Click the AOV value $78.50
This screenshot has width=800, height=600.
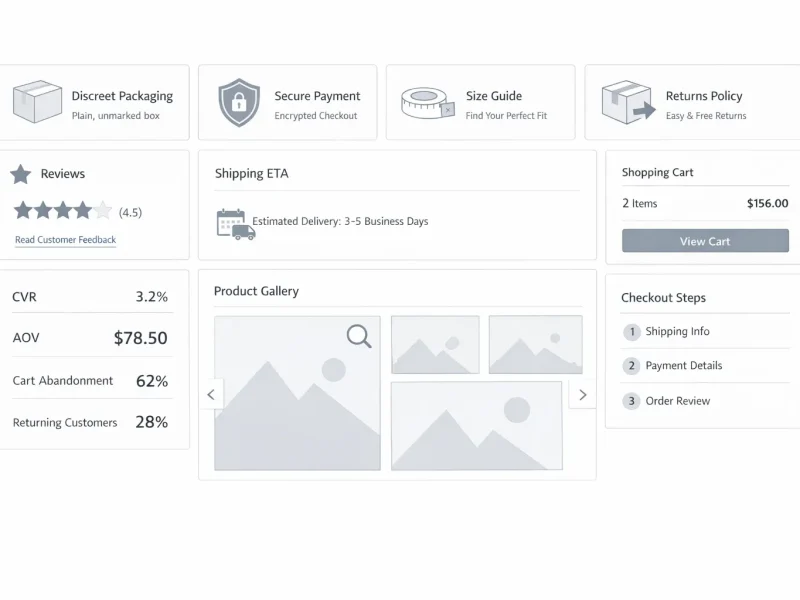point(141,338)
